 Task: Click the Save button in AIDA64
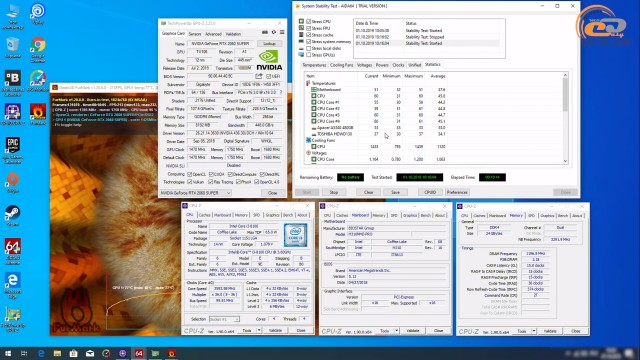[395, 192]
